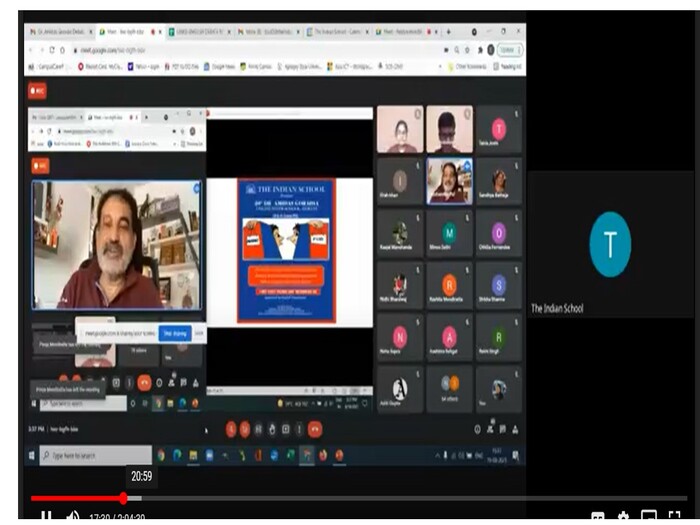Click The Indian School teal T avatar

click(x=610, y=244)
